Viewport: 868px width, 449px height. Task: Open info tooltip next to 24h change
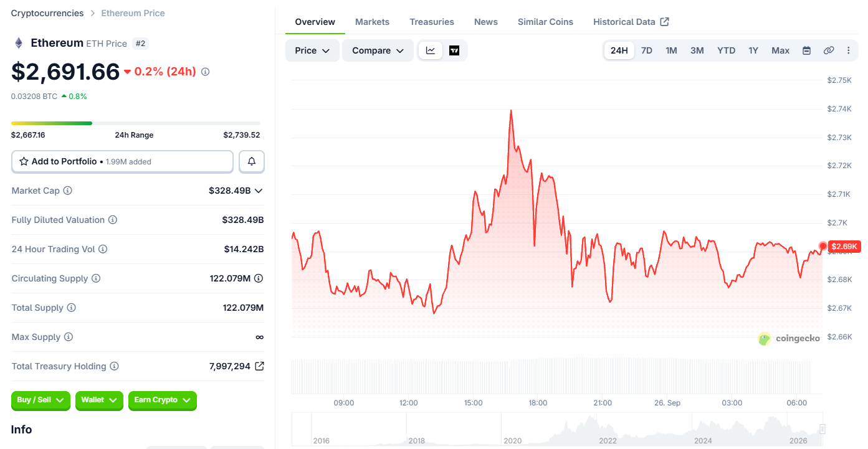pyautogui.click(x=205, y=72)
